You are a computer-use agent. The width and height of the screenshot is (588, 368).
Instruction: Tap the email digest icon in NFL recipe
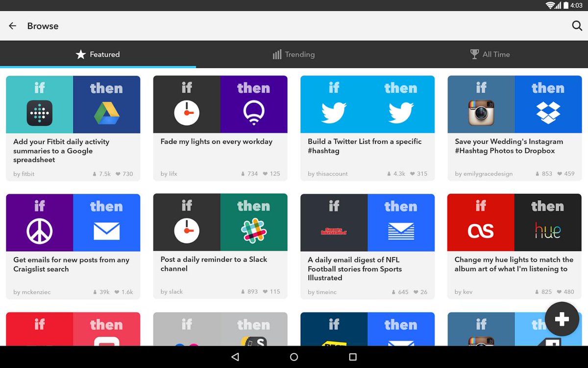(401, 231)
